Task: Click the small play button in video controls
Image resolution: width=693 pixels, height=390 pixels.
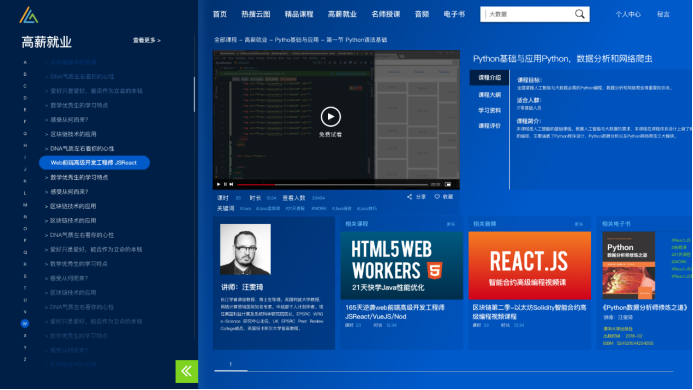Action: [218, 184]
